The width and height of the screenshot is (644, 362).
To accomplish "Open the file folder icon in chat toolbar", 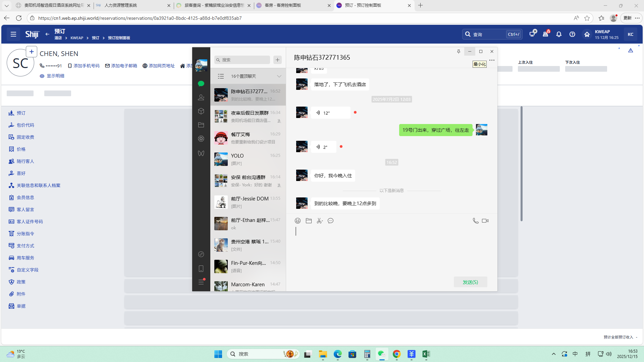I will [x=309, y=221].
